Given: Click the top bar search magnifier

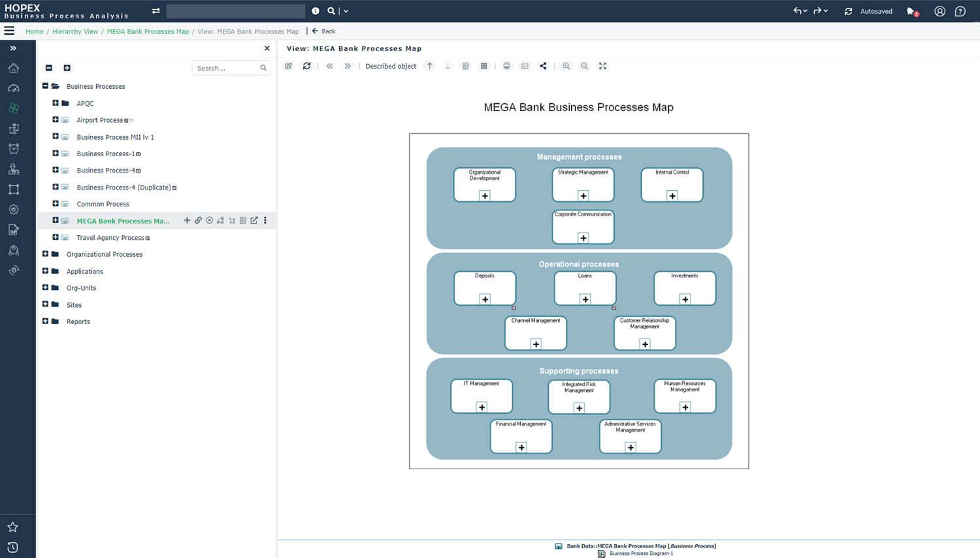Looking at the screenshot, I should pyautogui.click(x=331, y=11).
